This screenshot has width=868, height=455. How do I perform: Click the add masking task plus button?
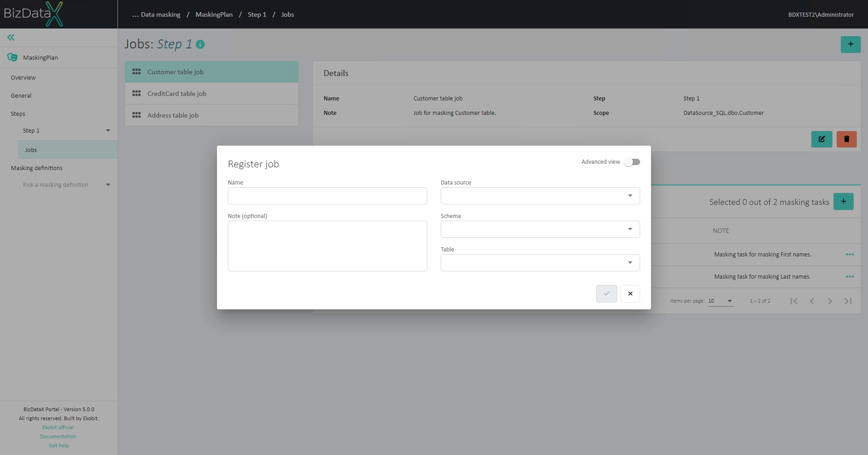[844, 202]
